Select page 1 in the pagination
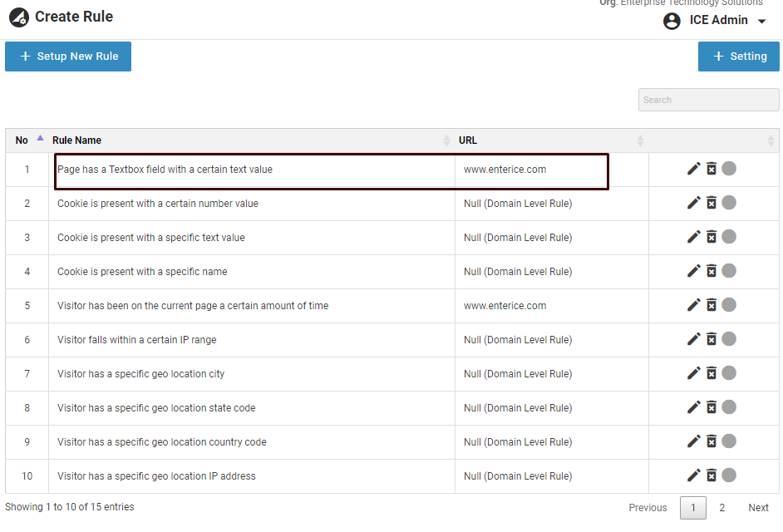The image size is (783, 532). 693,508
